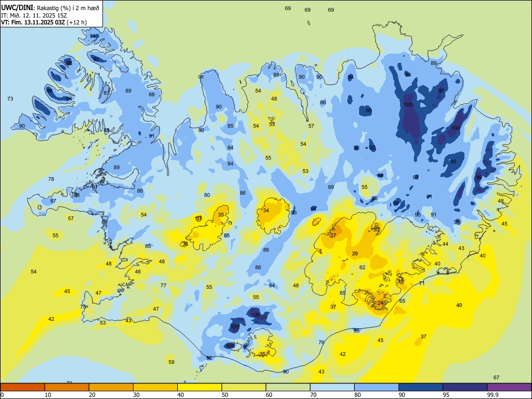Click the humidity value '34' on the map
532x399 pixels.
coord(266,210)
